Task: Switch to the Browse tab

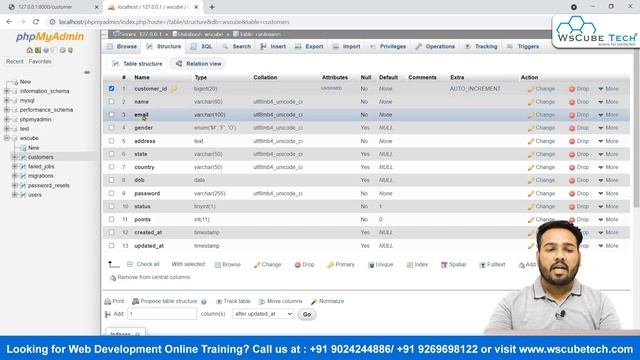Action: [x=122, y=47]
